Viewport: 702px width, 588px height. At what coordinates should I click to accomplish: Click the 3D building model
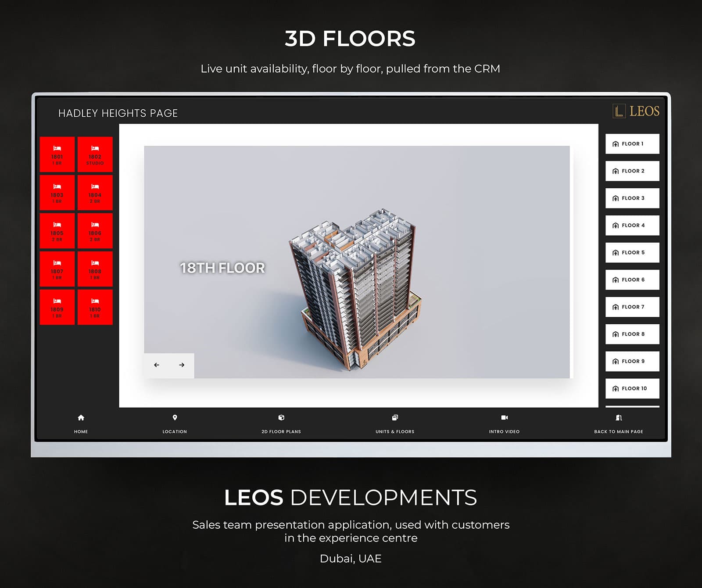(x=355, y=290)
